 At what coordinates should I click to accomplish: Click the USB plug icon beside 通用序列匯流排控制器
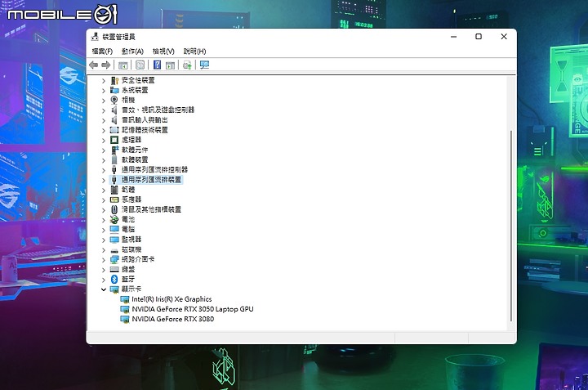coord(114,170)
